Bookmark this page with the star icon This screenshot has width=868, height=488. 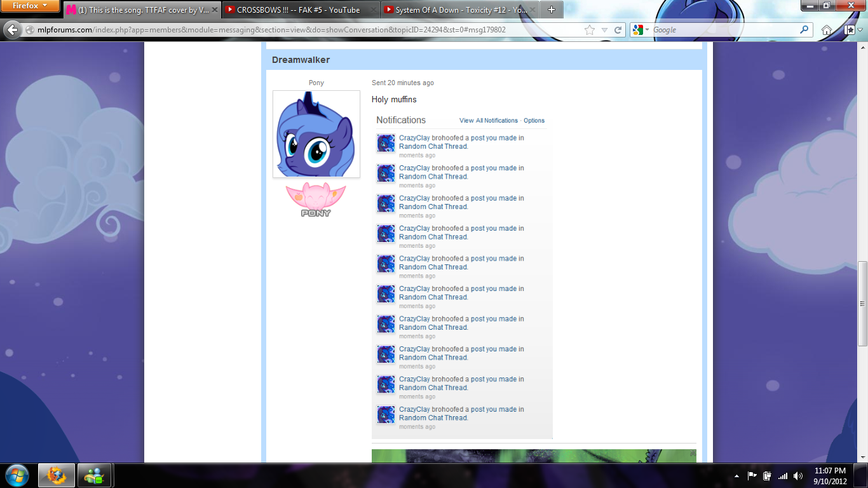[589, 30]
